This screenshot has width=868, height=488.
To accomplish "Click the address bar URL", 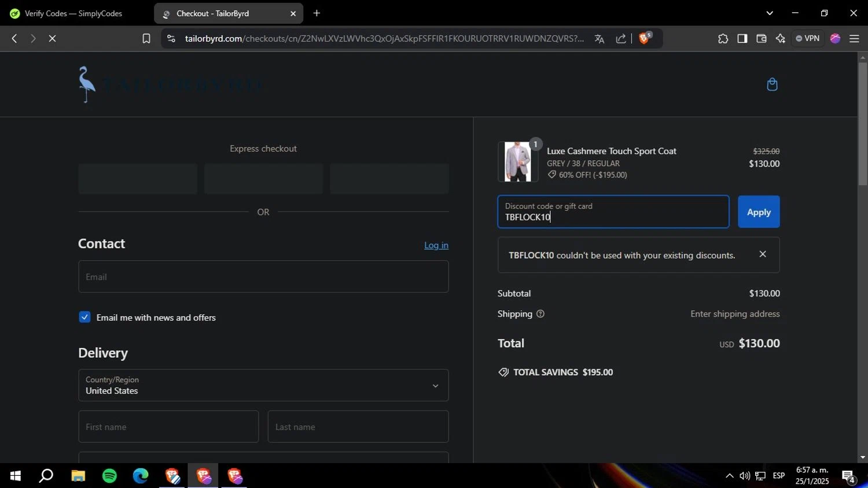I will tap(384, 39).
